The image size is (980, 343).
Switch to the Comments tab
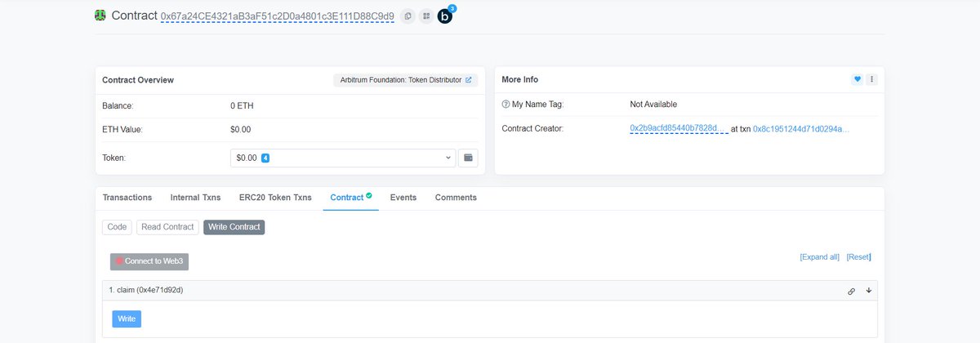(456, 198)
